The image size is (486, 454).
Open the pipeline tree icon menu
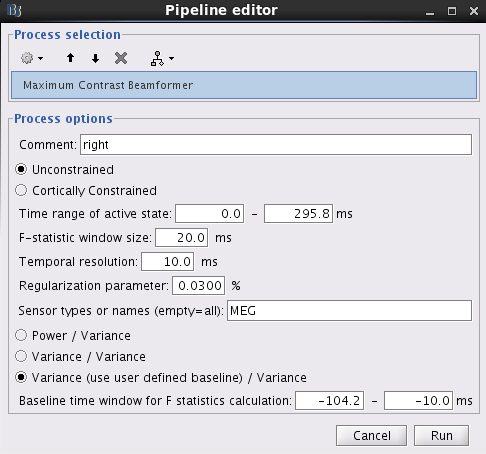click(157, 58)
